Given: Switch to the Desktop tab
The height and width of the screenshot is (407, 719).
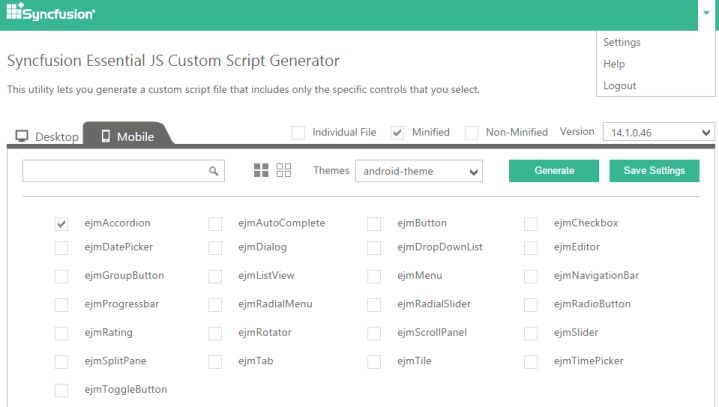Looking at the screenshot, I should [x=47, y=136].
